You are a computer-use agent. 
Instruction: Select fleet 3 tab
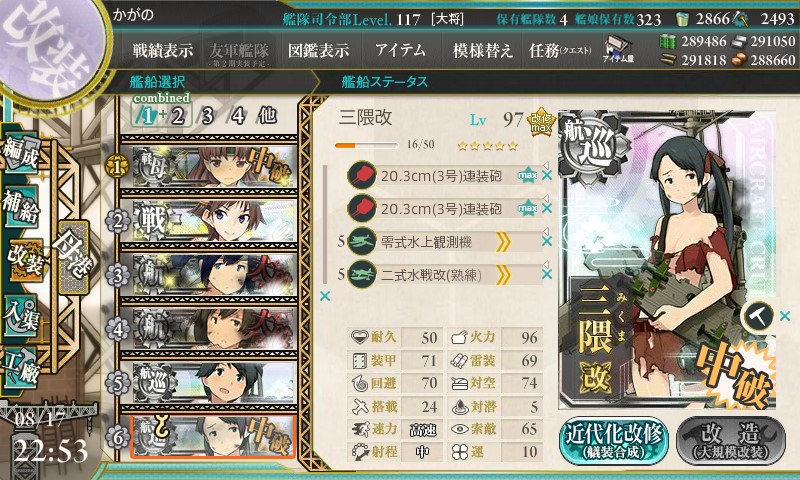pos(207,116)
